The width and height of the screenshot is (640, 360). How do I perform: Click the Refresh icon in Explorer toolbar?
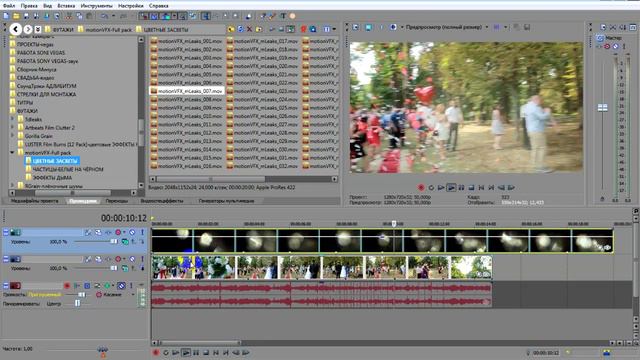(x=240, y=29)
